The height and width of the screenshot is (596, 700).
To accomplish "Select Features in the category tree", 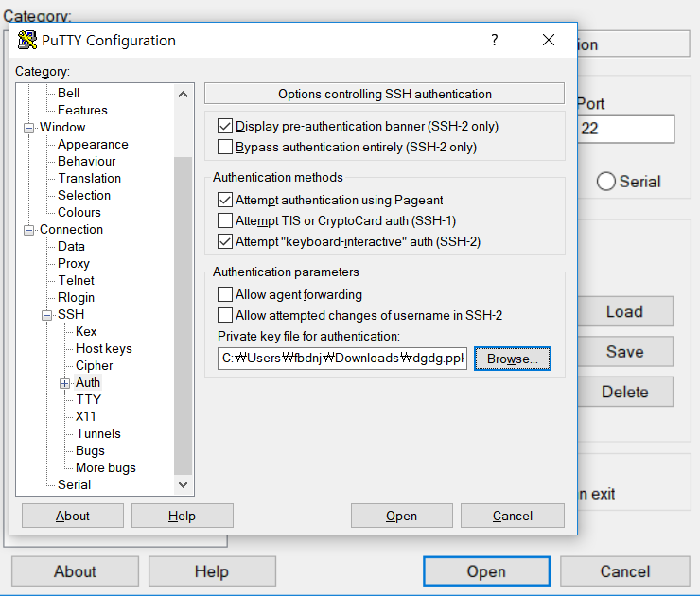I will click(82, 110).
